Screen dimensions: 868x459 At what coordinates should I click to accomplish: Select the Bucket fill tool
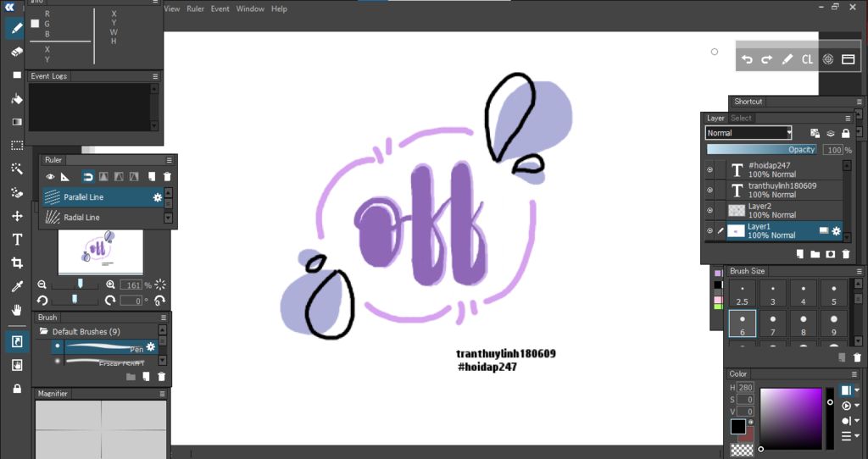pyautogui.click(x=17, y=99)
